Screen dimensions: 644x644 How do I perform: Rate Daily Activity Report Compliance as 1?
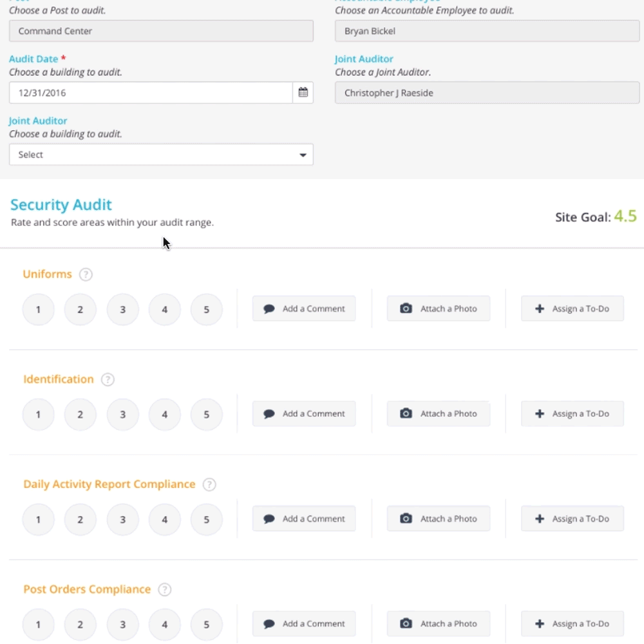pyautogui.click(x=38, y=520)
